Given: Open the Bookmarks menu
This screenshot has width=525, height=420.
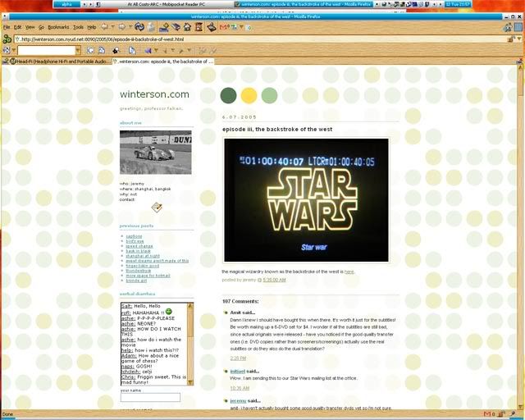Looking at the screenshot, I should click(x=58, y=27).
